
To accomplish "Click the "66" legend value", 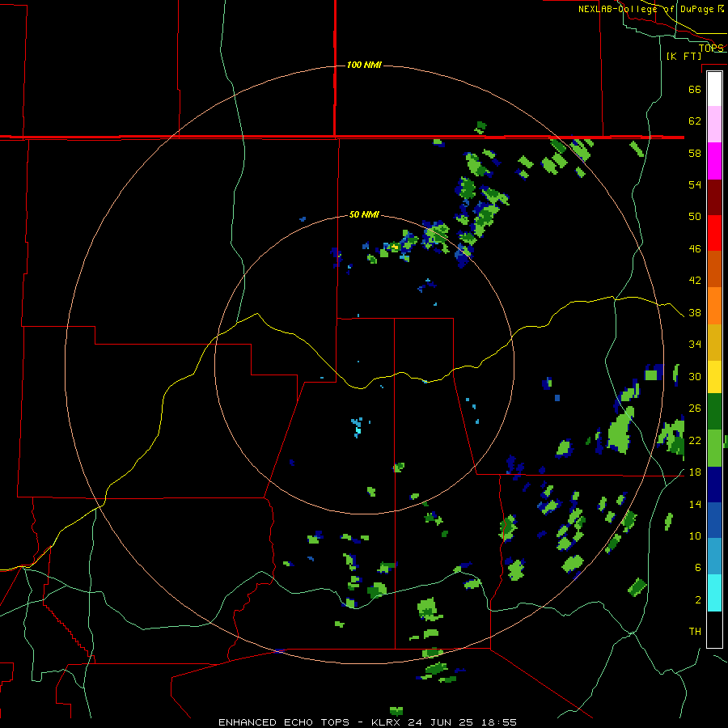I will point(695,89).
